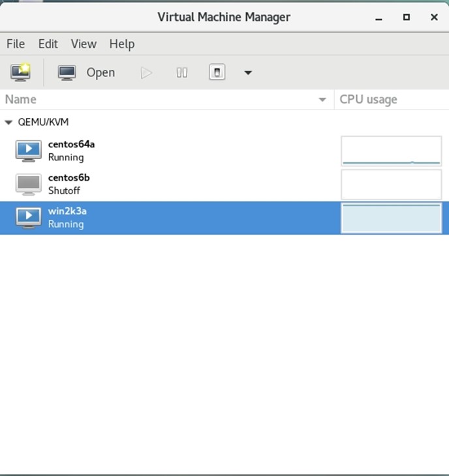Shut down the selected virtual machine
The height and width of the screenshot is (476, 449).
pyautogui.click(x=217, y=72)
